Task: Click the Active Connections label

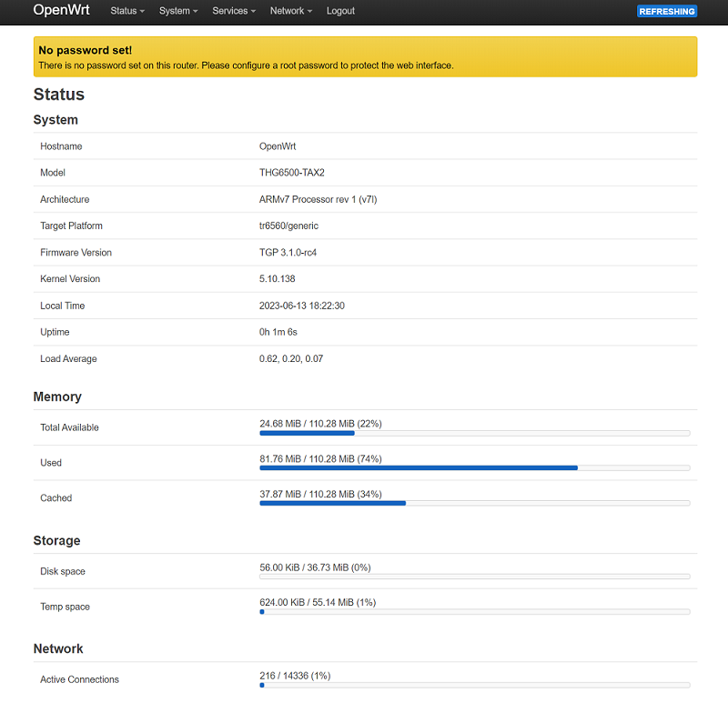Action: 79,679
